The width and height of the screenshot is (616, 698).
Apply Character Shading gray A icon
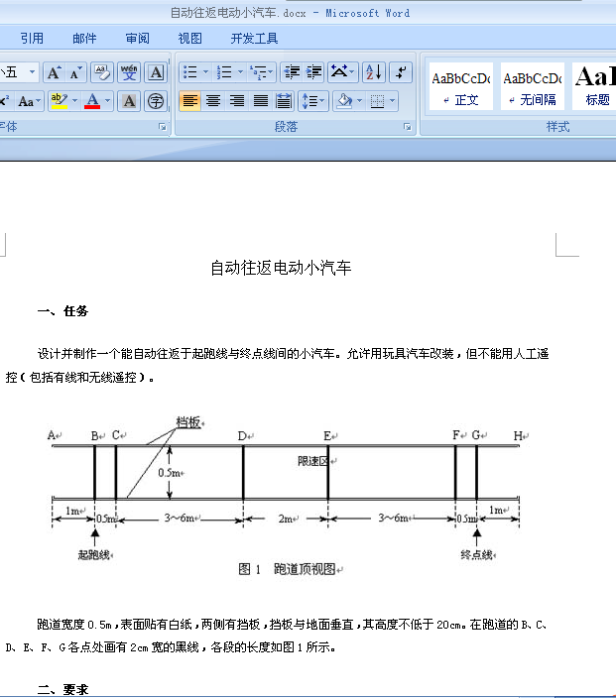click(x=129, y=101)
